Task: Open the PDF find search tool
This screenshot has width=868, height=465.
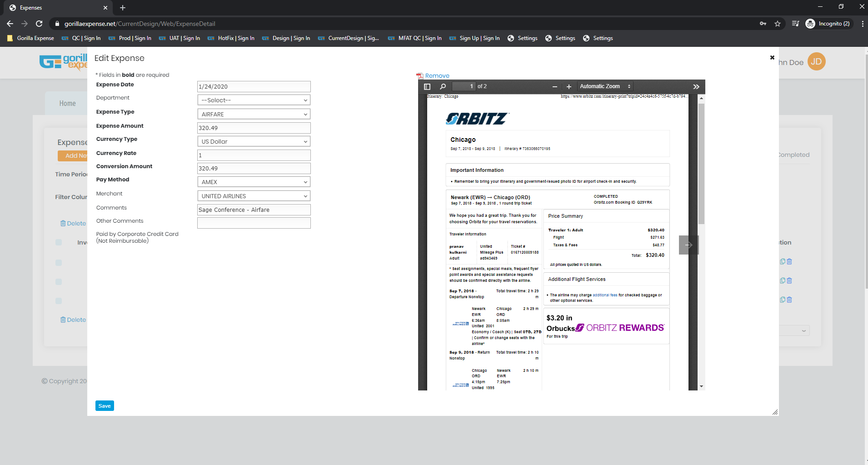Action: 443,87
